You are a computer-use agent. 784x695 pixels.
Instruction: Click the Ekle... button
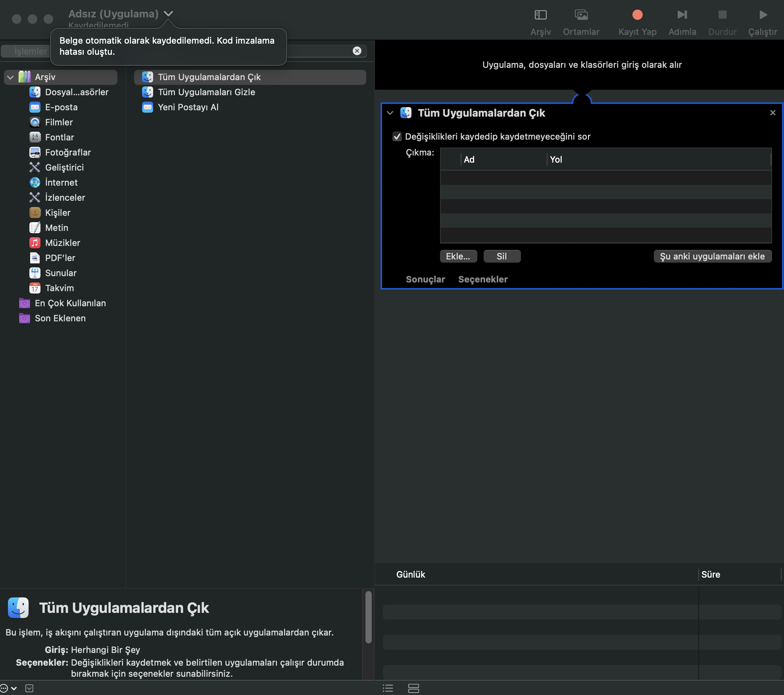click(x=458, y=256)
